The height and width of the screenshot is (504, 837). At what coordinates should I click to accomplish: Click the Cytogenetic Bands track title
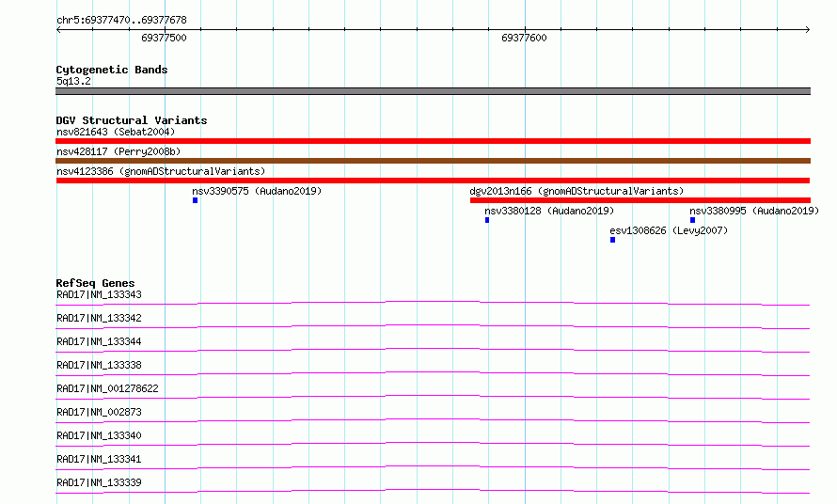pyautogui.click(x=112, y=70)
